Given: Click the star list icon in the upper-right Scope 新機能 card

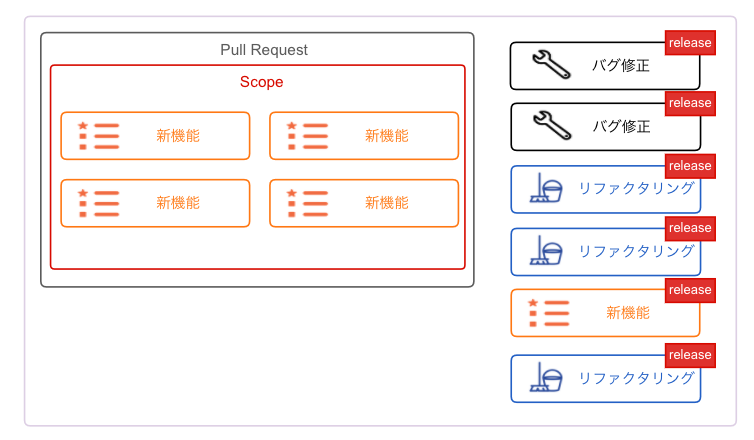Looking at the screenshot, I should pos(307,136).
